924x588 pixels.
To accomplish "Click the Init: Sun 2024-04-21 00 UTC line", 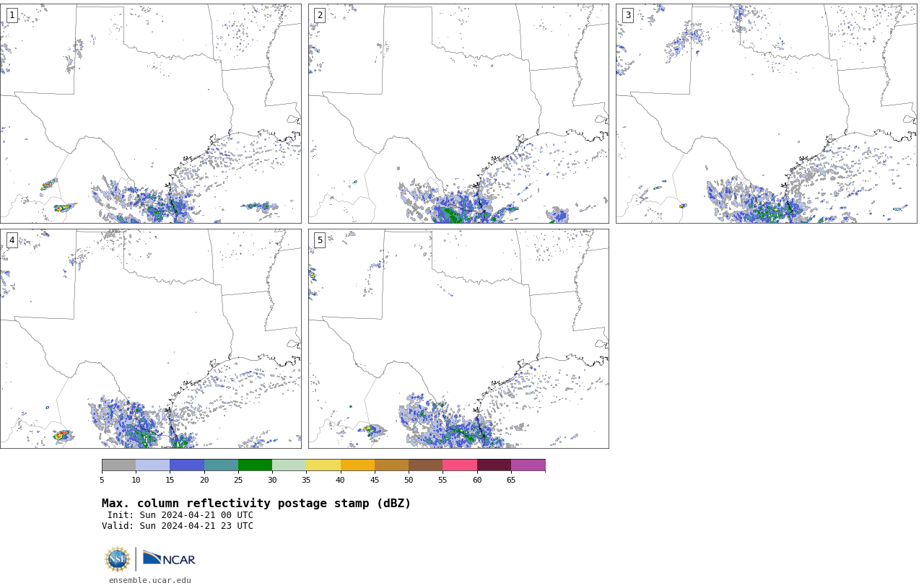I will (180, 515).
